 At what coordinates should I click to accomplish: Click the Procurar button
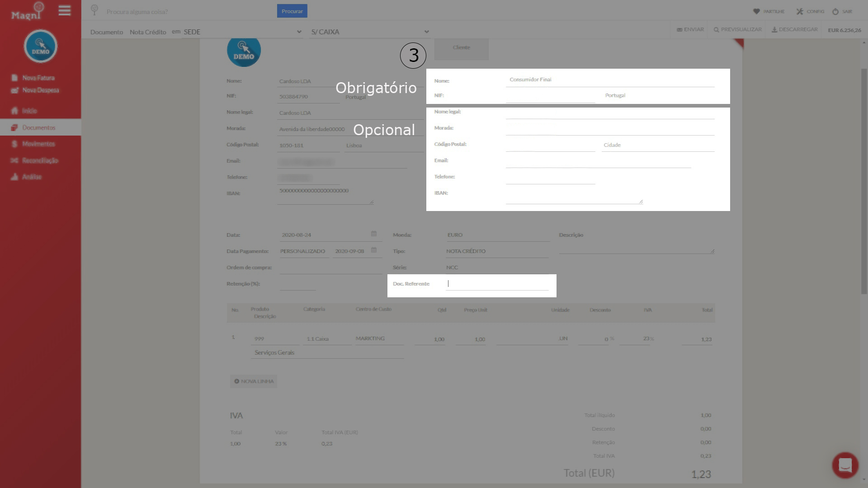click(292, 11)
